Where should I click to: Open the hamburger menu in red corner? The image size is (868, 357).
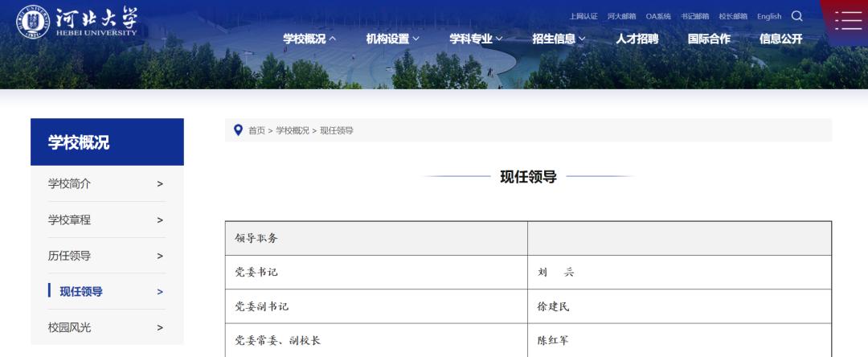coord(848,20)
